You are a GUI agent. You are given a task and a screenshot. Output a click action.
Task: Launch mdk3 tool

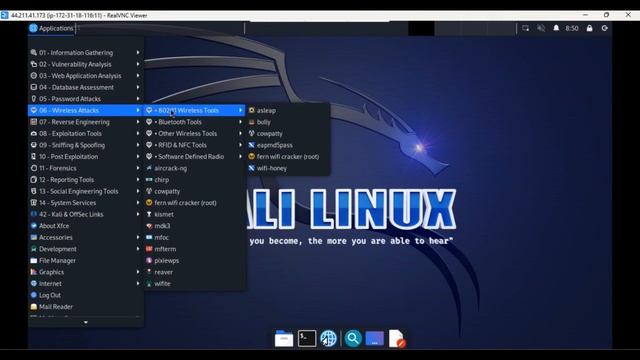pos(194,226)
